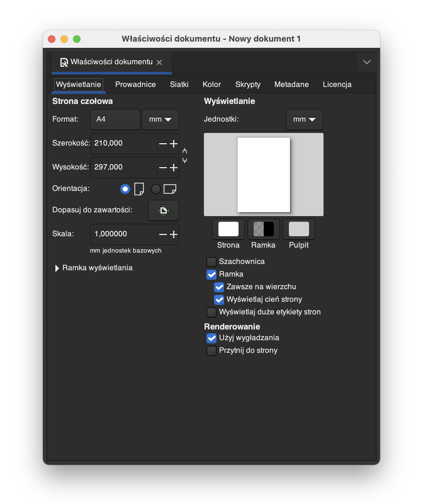The image size is (428, 504).
Task: Toggle the width-height ratio lock icon
Action: (x=185, y=155)
